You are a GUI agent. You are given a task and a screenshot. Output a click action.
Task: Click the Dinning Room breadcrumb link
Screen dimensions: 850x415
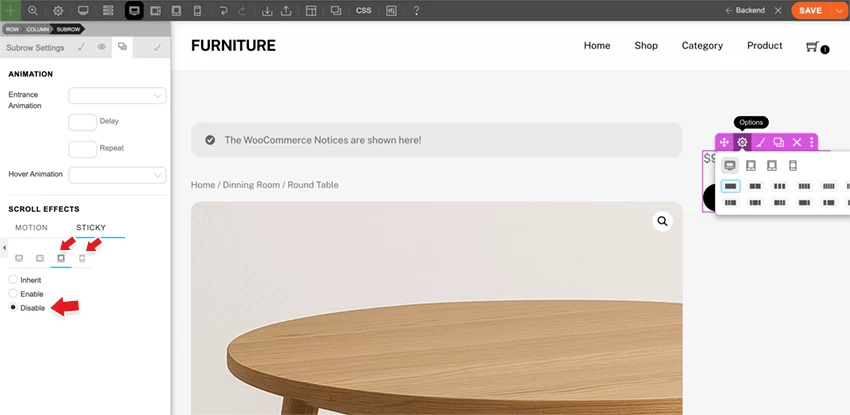pos(252,185)
